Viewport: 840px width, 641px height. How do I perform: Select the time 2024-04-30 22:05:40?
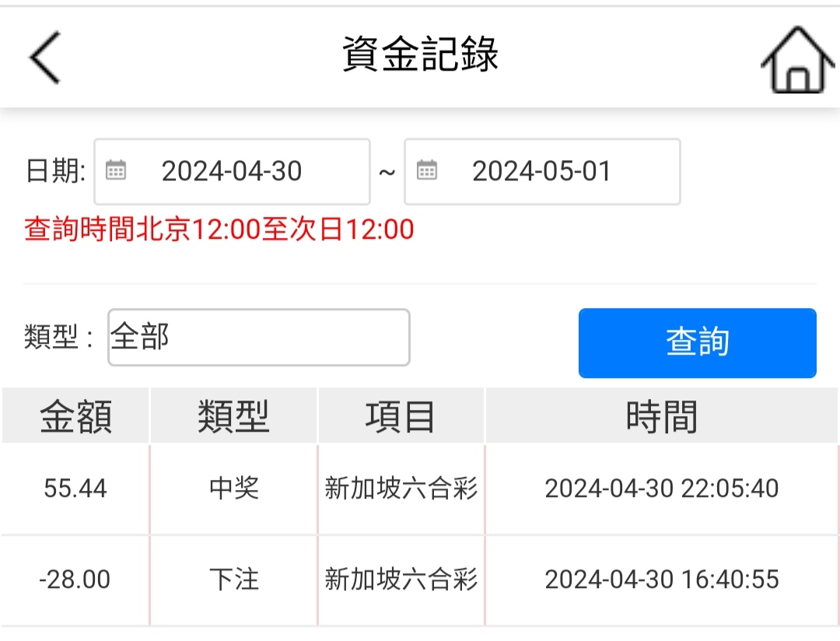pyautogui.click(x=662, y=489)
